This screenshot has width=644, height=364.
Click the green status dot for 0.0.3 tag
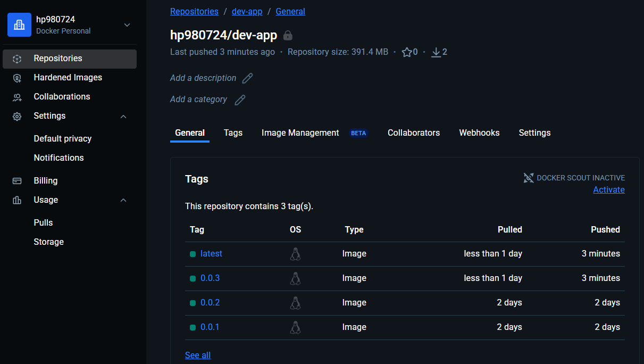point(193,279)
